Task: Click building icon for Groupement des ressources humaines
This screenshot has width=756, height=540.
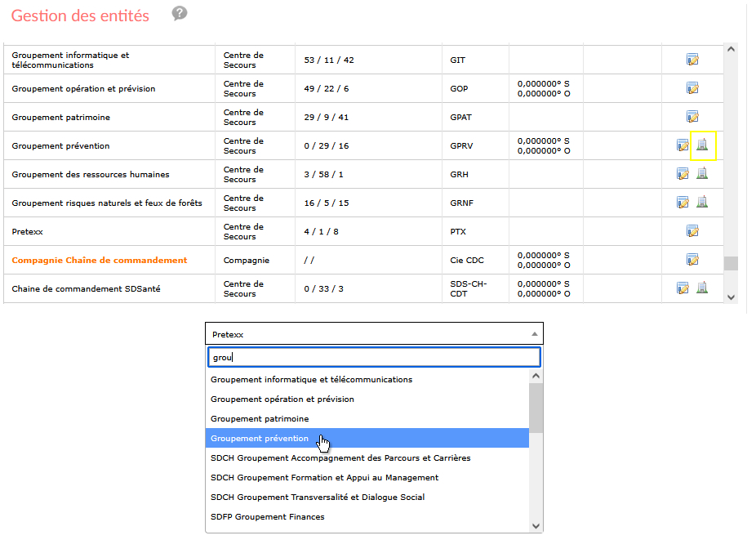Action: [x=702, y=173]
